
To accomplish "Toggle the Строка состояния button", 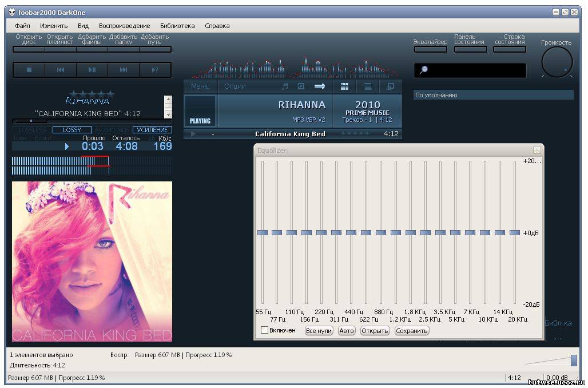I will click(x=509, y=49).
